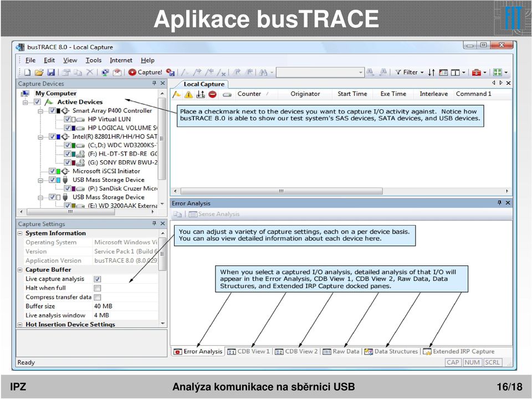Collapse the Intel(R) 82801HR controller node
The image size is (532, 399).
tap(40, 137)
